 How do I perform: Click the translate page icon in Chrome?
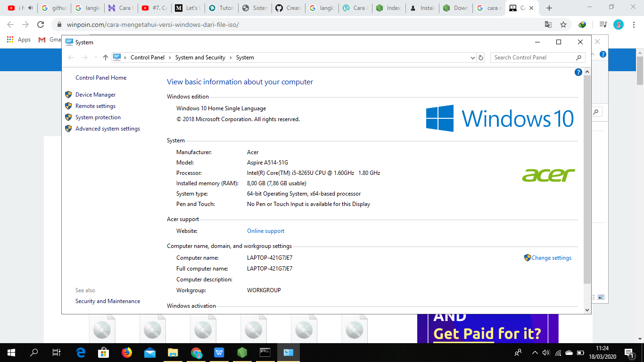(x=548, y=25)
